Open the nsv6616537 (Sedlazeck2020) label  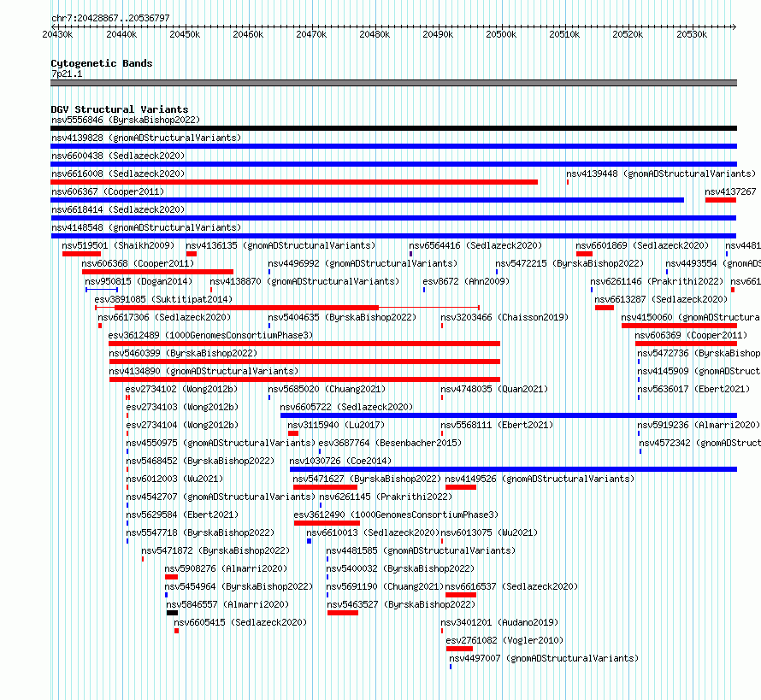[x=511, y=586]
